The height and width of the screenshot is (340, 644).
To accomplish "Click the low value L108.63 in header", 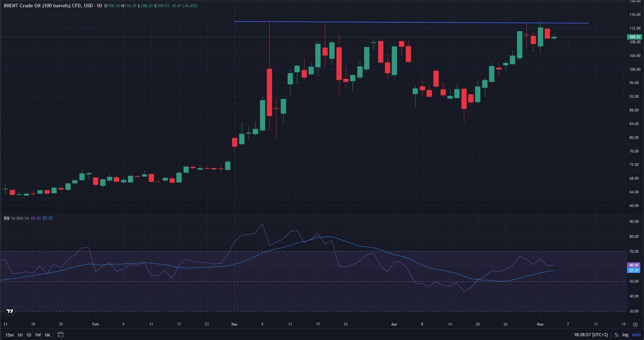I will pos(145,6).
